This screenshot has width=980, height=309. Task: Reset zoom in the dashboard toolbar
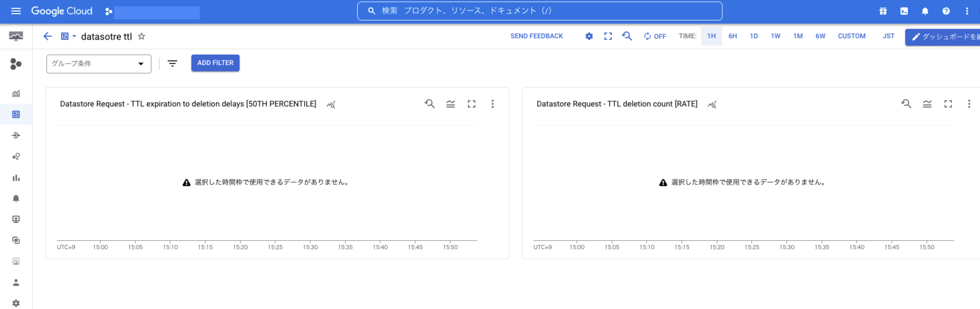tap(627, 36)
